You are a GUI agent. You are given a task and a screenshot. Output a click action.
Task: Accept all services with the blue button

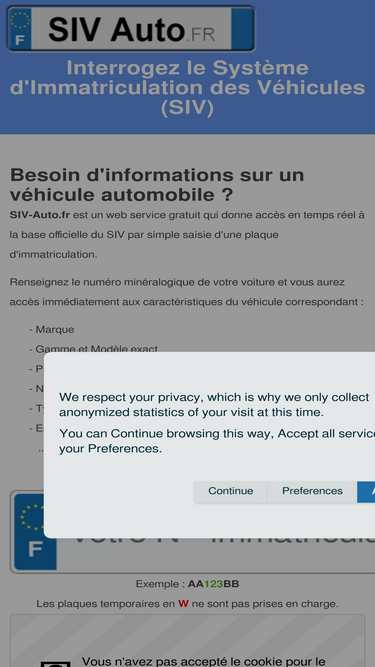pos(366,492)
